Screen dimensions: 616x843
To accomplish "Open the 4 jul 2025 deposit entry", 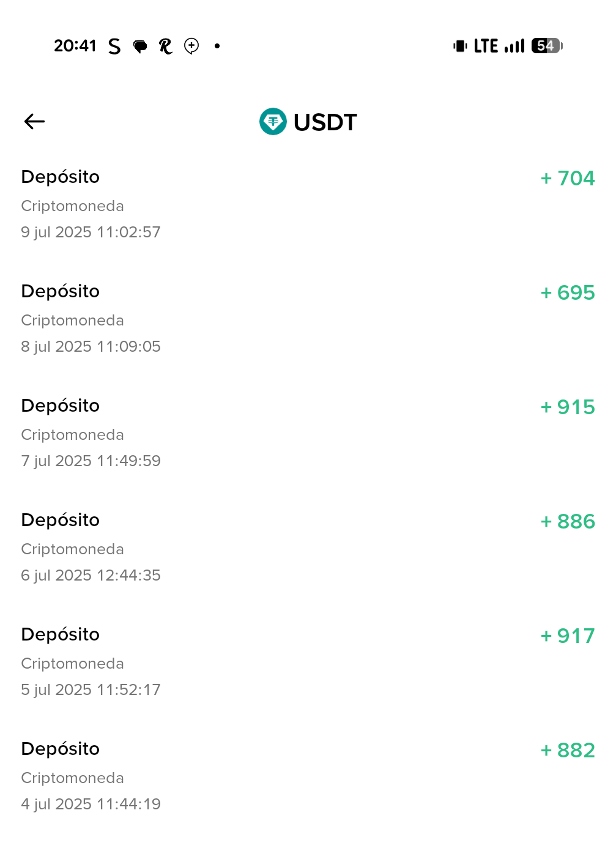I will coord(91,776).
